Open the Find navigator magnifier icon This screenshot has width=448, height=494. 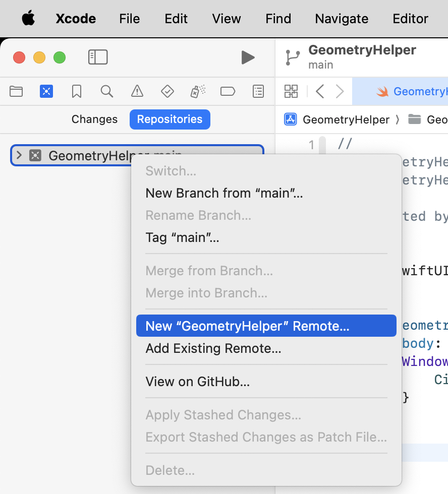(x=106, y=91)
